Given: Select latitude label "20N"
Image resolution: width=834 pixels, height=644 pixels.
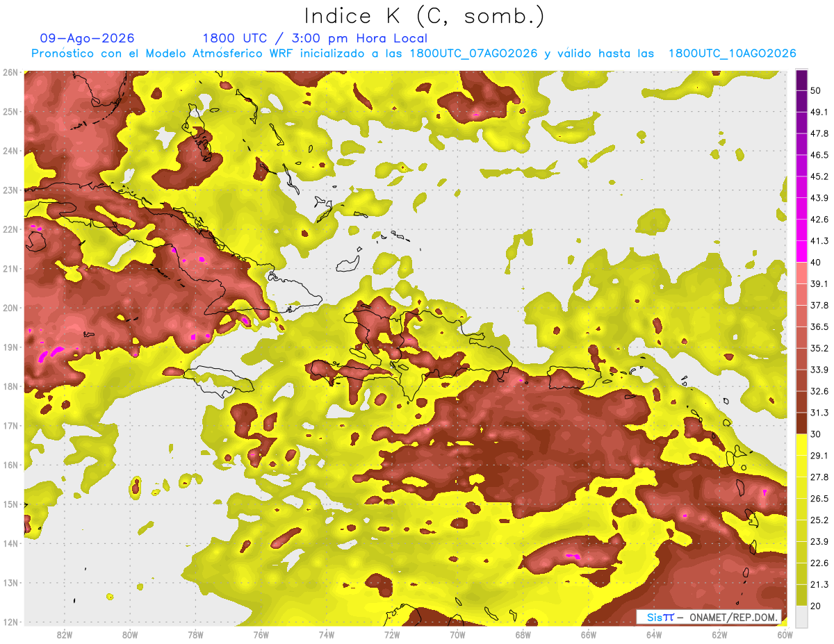Looking at the screenshot, I should click(x=10, y=308).
